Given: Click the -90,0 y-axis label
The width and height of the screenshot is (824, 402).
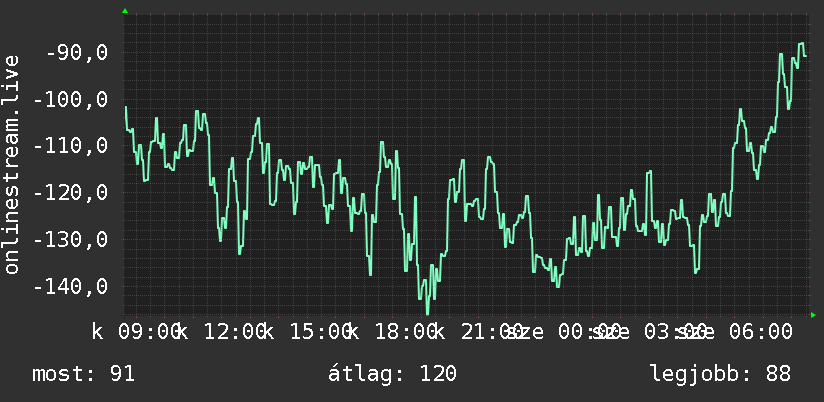Looking at the screenshot, I should click(77, 53).
